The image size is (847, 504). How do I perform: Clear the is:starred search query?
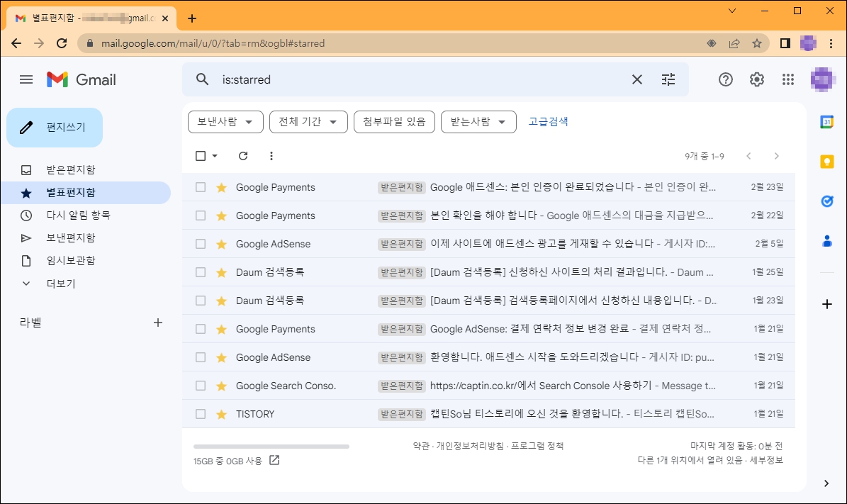(637, 79)
